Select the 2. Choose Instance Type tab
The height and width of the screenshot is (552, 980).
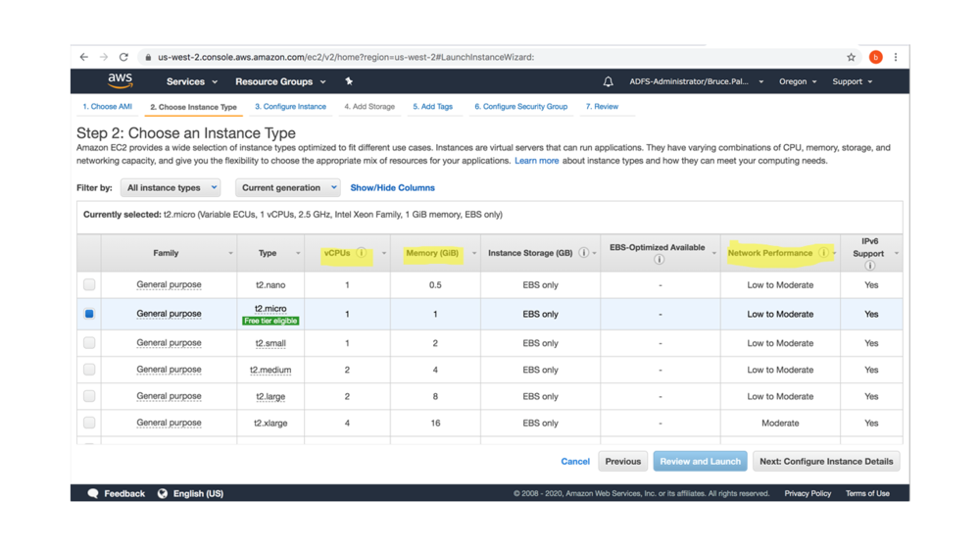193,107
